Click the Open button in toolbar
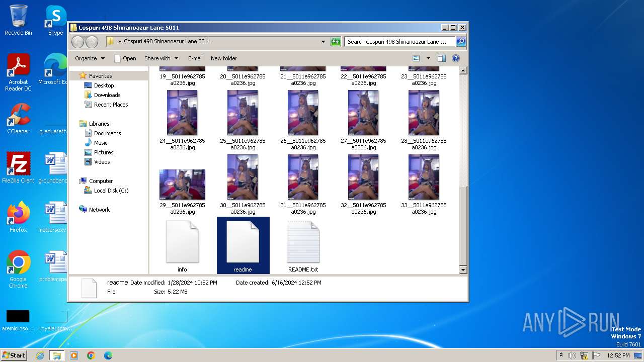The width and height of the screenshot is (644, 362). click(125, 58)
